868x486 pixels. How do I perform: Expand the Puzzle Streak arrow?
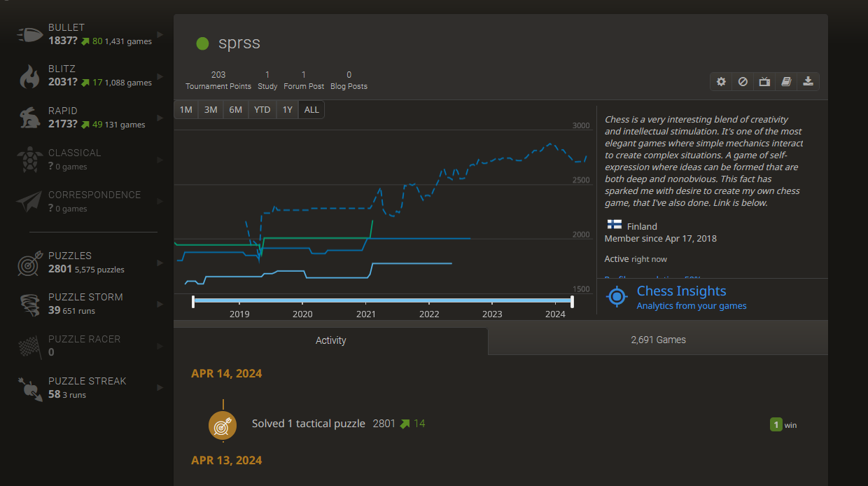pos(160,388)
